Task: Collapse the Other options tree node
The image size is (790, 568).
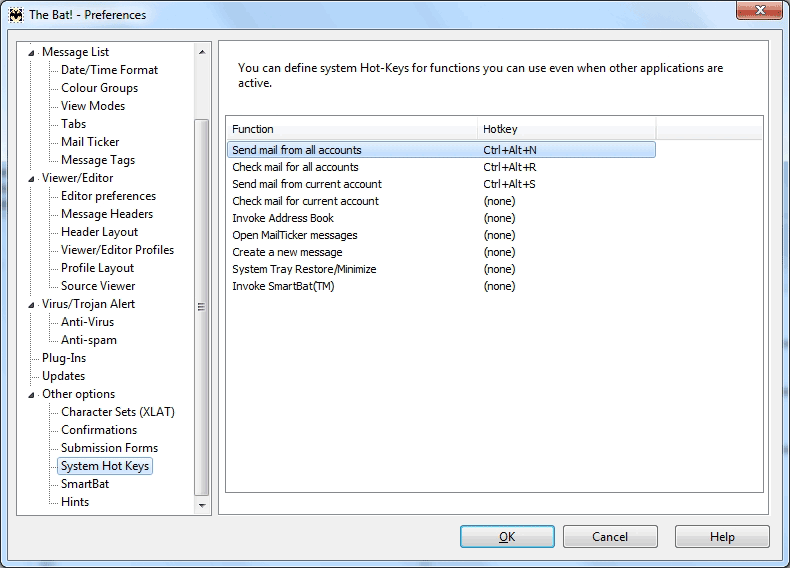Action: 31,395
